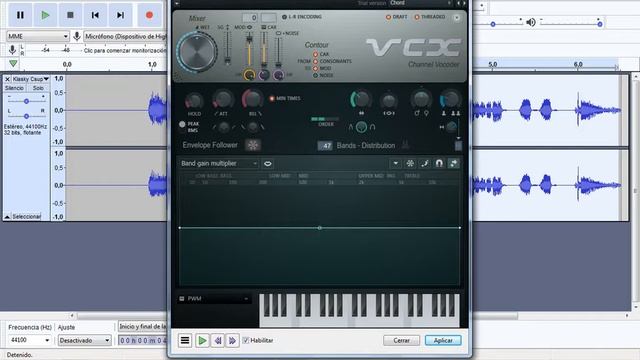This screenshot has height=360, width=640.
Task: Toggle the Habilitar checkbox
Action: pos(246,340)
